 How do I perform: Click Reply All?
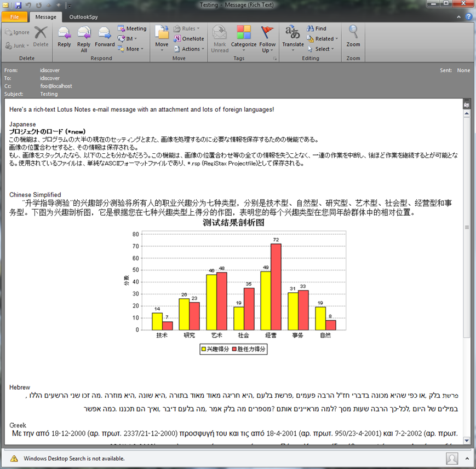coord(84,39)
